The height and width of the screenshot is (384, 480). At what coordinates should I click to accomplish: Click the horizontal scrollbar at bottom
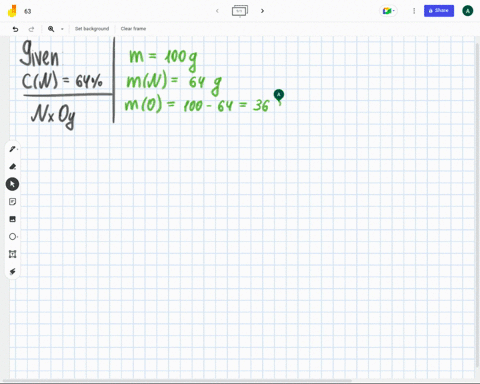[x=177, y=381]
